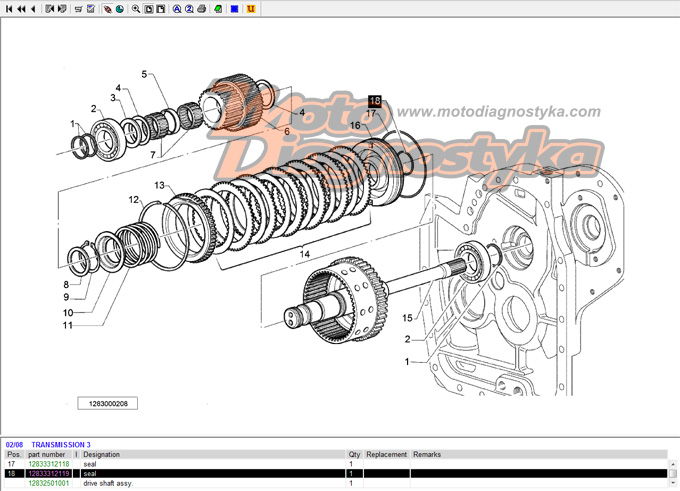
Task: Toggle the teal clock toolbar button
Action: tap(120, 9)
